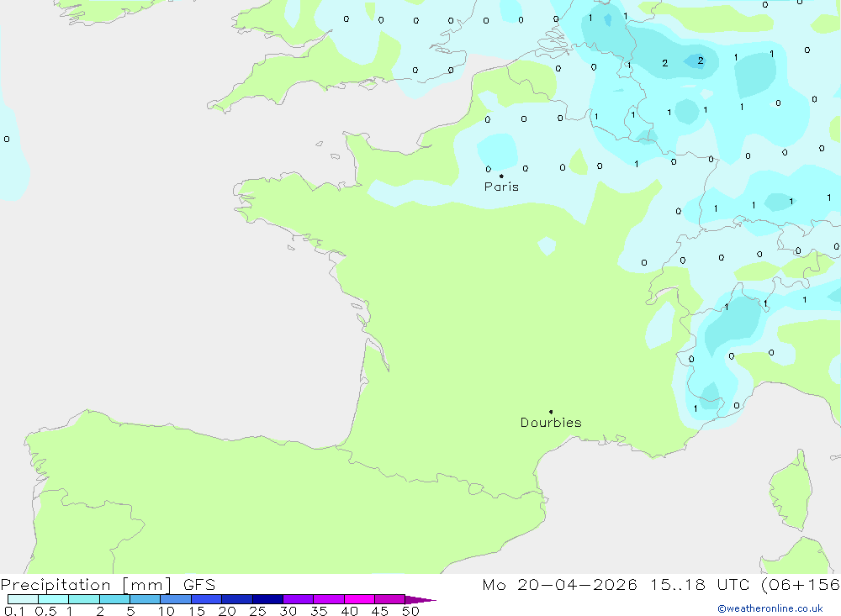Click the '0.1' legend scale value
Image resolution: width=841 pixels, height=616 pixels.
[x=14, y=611]
